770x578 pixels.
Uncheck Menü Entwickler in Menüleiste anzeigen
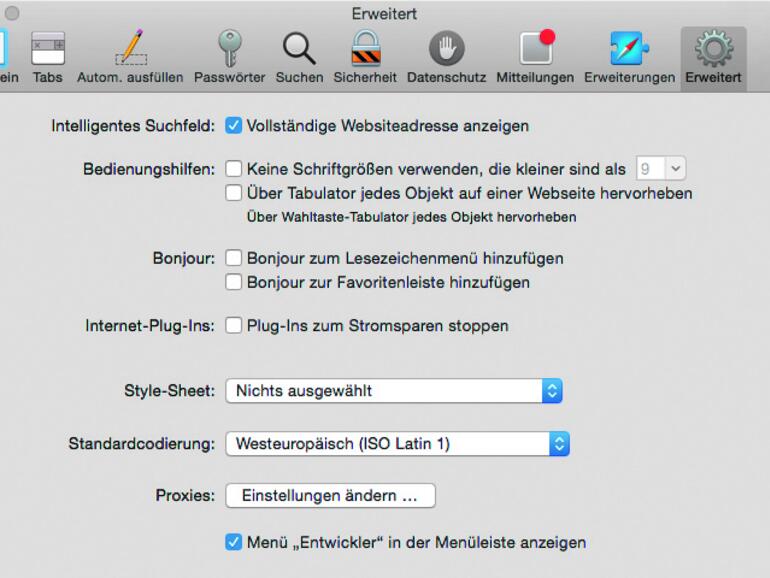233,543
